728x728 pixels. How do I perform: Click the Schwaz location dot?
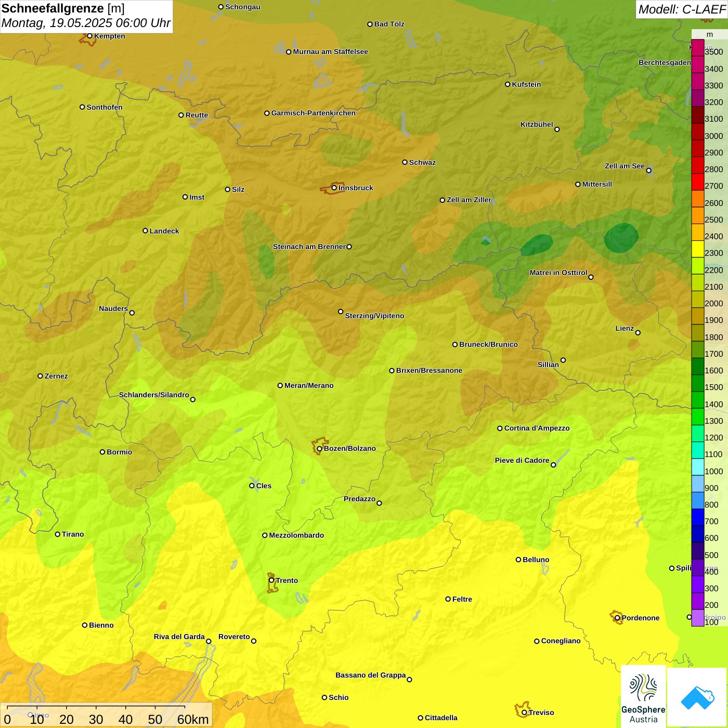[x=405, y=162]
